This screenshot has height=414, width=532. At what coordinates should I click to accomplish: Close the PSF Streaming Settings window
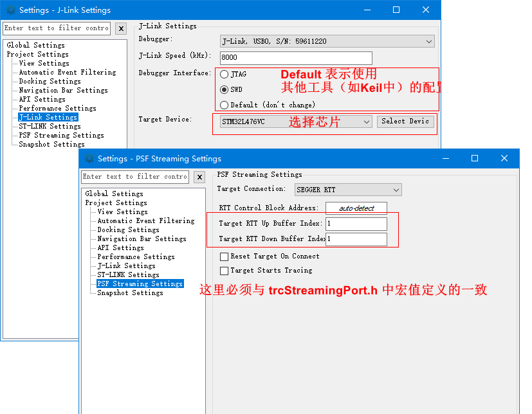pos(504,158)
